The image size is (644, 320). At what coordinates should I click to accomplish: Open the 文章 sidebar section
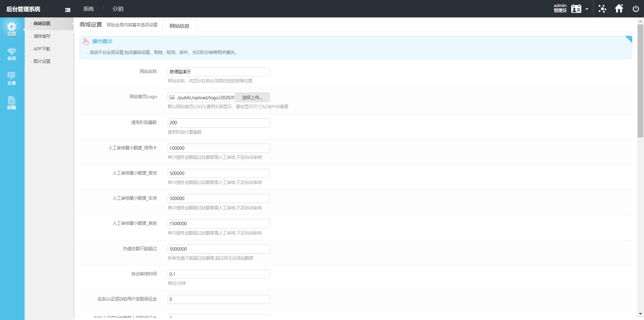tap(12, 79)
